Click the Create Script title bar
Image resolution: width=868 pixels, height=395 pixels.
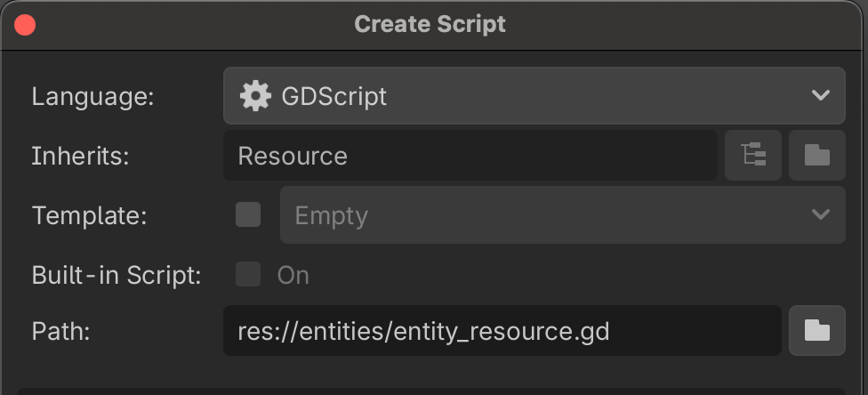point(430,24)
